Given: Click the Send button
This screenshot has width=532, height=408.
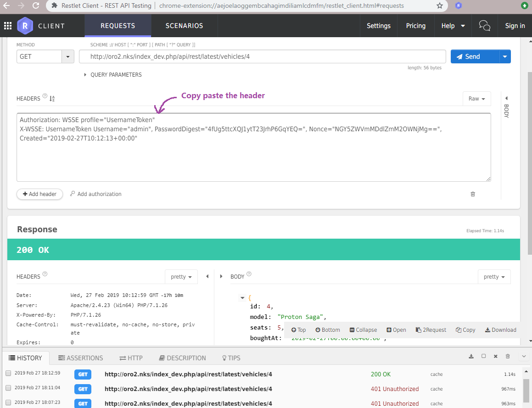Looking at the screenshot, I should click(475, 56).
